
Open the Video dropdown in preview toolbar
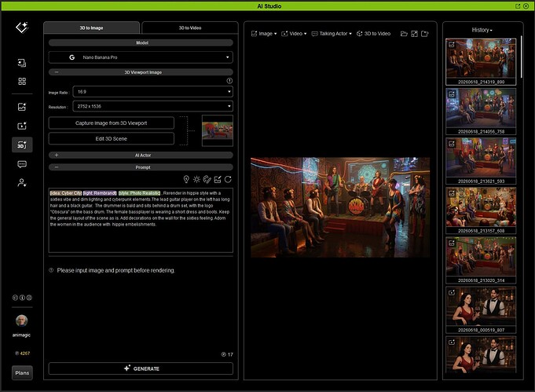pos(294,34)
